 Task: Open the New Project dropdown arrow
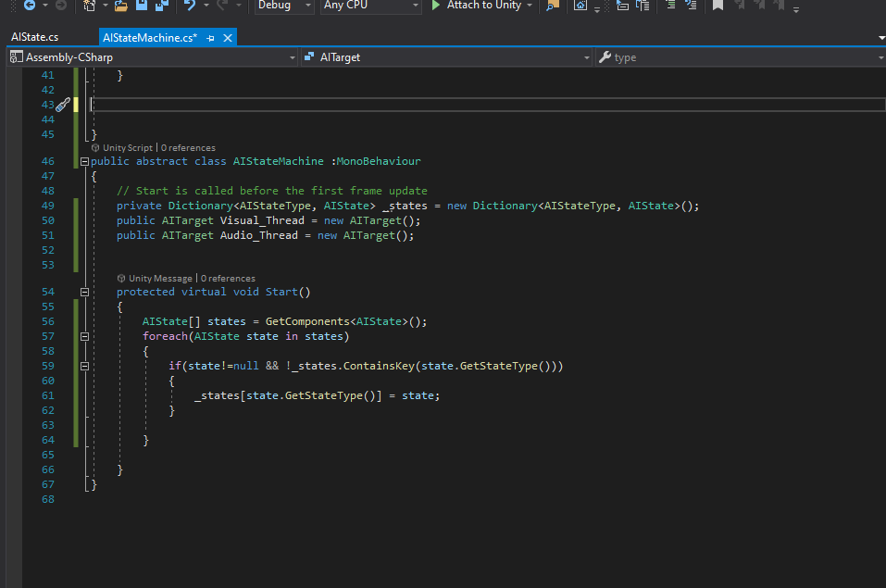coord(106,5)
